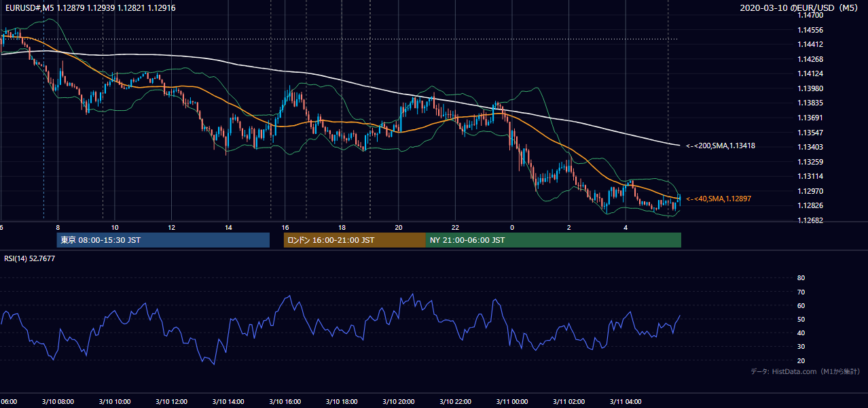Click the 3/10 10:00 time axis label
The image size is (868, 408).
pyautogui.click(x=115, y=401)
